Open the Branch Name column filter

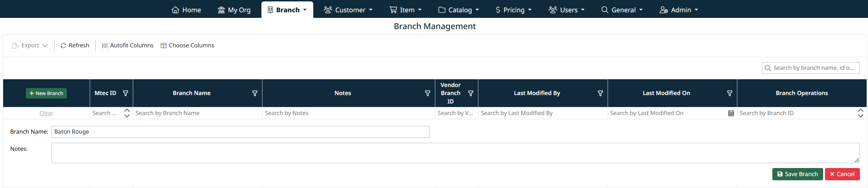tap(255, 93)
